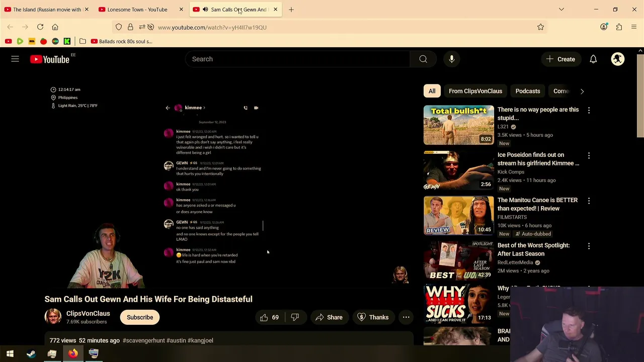Start voice search with the microphone
644x362 pixels.
tap(452, 59)
